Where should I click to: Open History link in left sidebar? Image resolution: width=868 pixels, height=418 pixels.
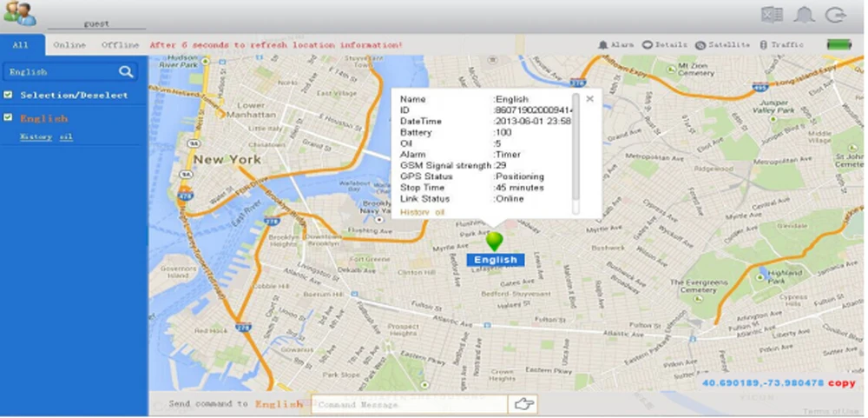click(x=36, y=137)
